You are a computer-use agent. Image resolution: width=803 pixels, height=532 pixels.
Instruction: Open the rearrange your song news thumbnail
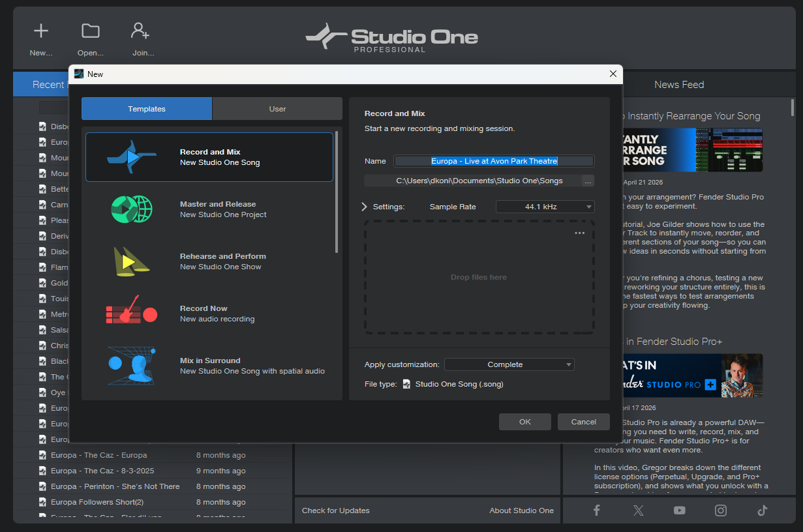[693, 150]
